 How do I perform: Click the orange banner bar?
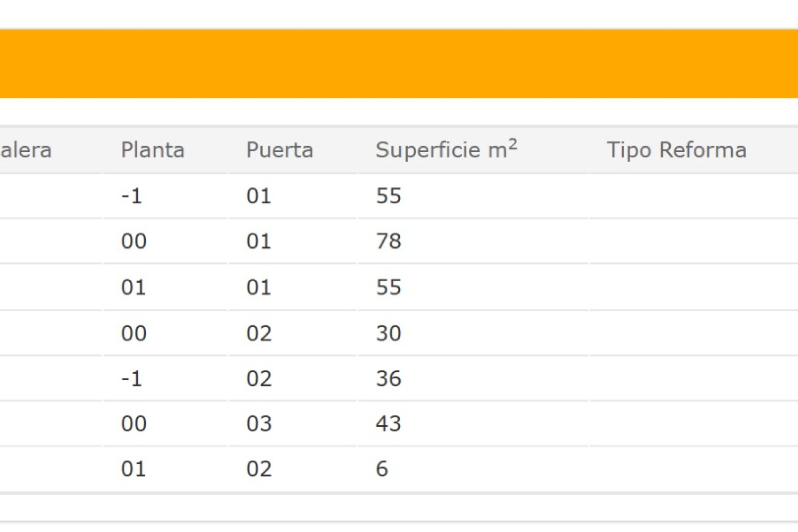click(x=399, y=64)
